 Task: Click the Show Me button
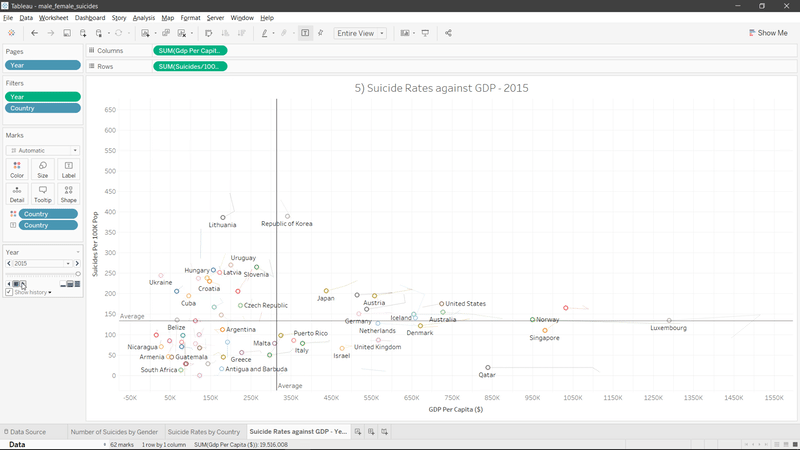pos(767,33)
